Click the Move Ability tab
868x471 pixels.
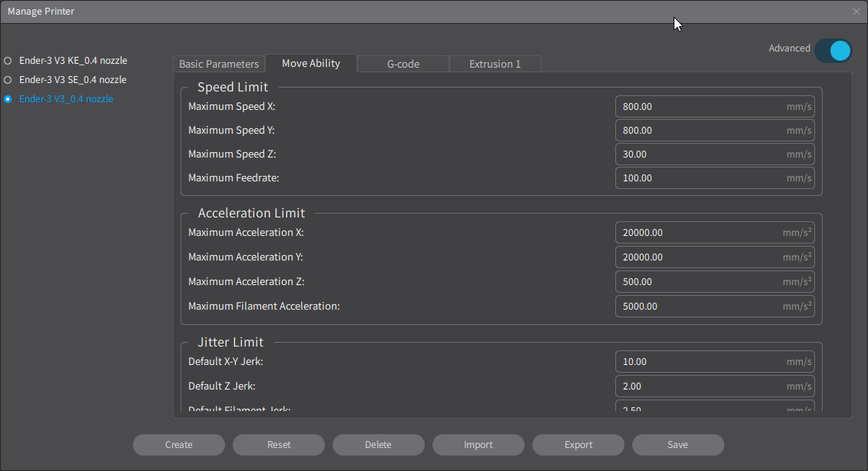[311, 63]
